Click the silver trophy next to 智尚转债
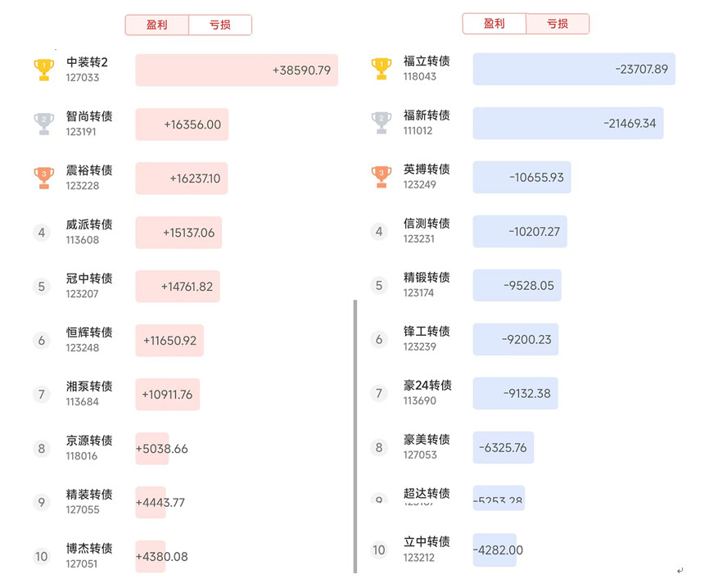 (x=43, y=124)
